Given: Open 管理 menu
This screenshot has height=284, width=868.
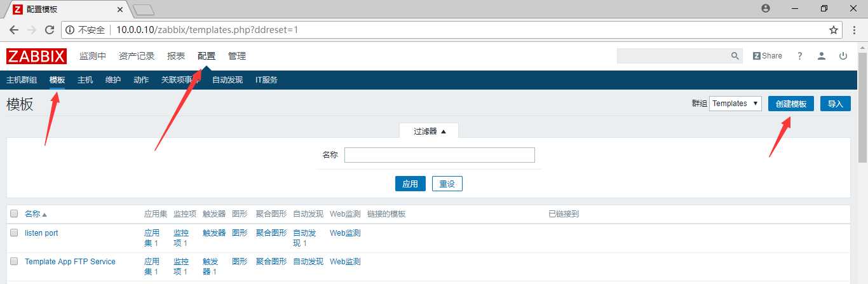Looking at the screenshot, I should pyautogui.click(x=237, y=56).
